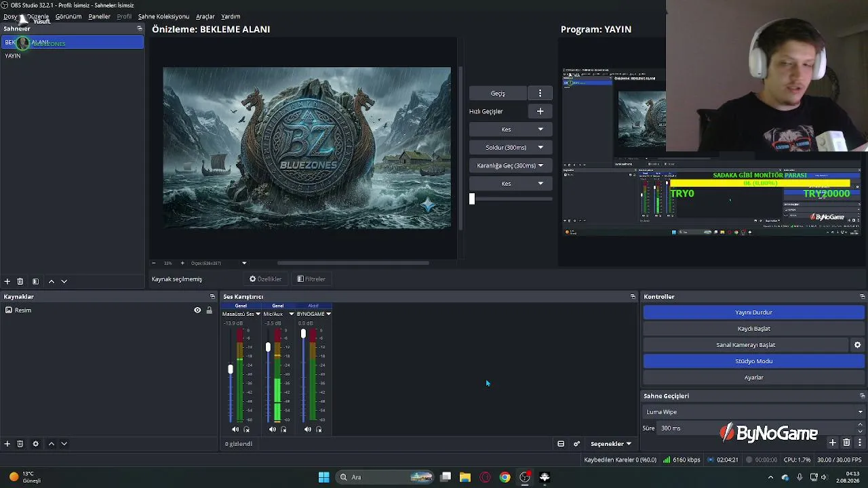Move the source down in Kaynaklar
868x488 pixels.
(x=64, y=444)
